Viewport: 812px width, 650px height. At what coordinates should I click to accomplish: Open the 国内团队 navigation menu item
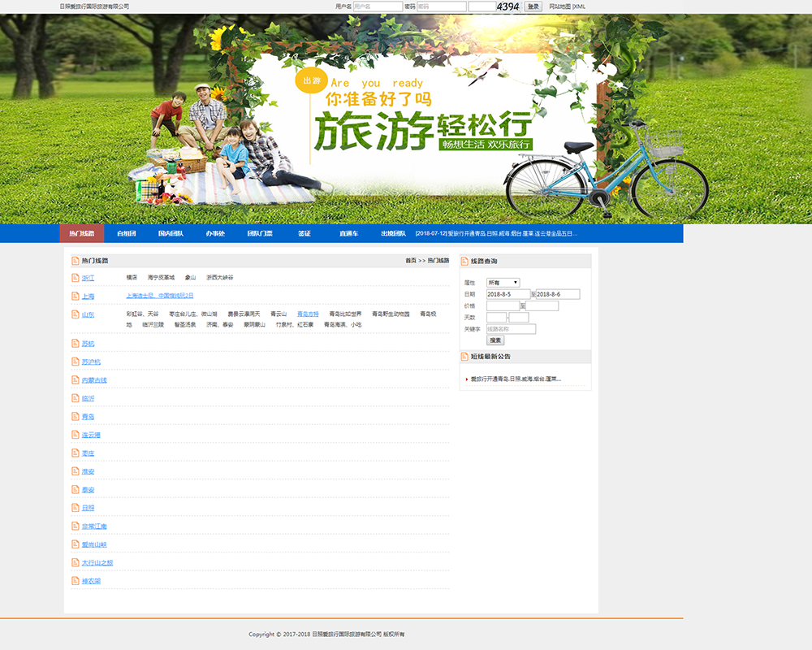171,234
